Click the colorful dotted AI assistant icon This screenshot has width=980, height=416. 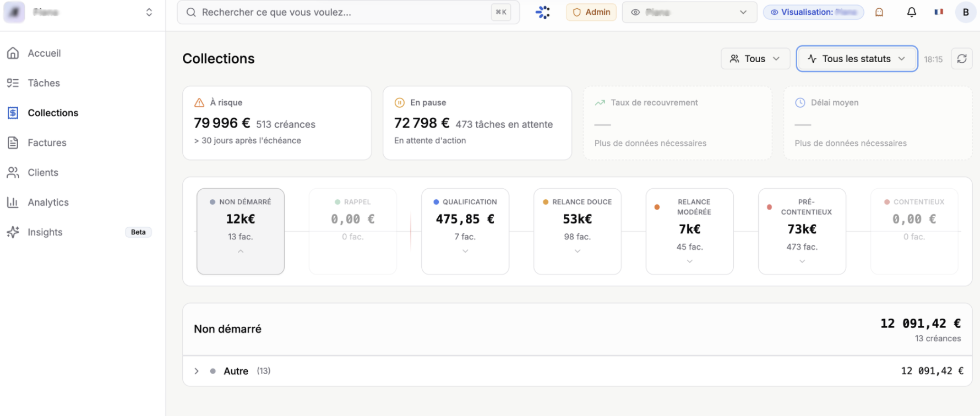(543, 12)
